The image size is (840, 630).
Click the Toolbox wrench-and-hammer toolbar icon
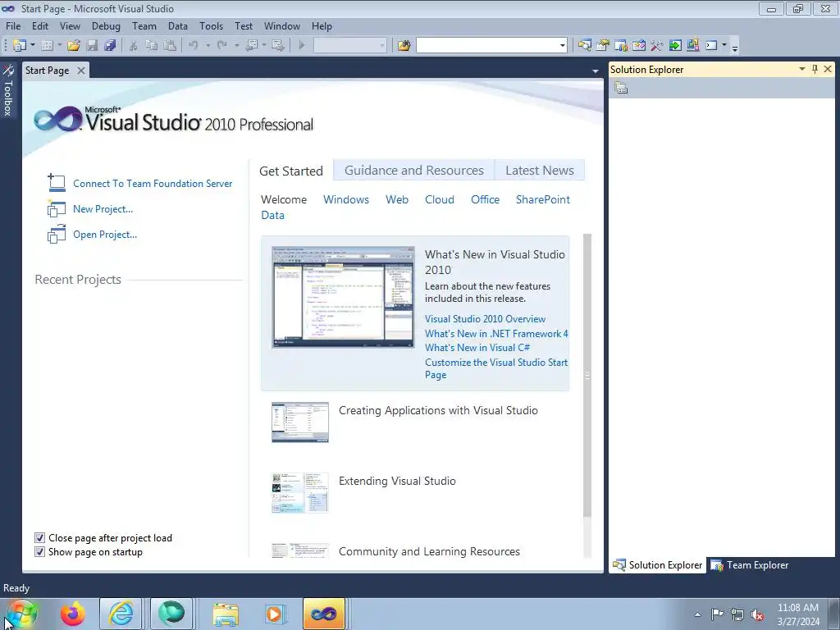657,46
